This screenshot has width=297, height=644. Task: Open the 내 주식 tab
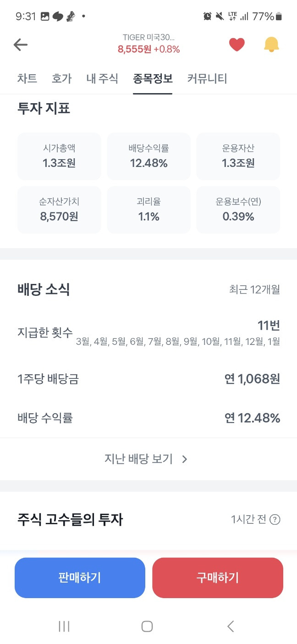click(x=102, y=78)
